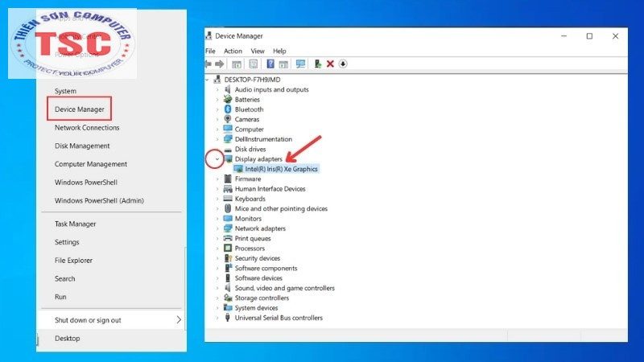Click the red X Uninstall device icon
This screenshot has width=644, height=362.
330,64
